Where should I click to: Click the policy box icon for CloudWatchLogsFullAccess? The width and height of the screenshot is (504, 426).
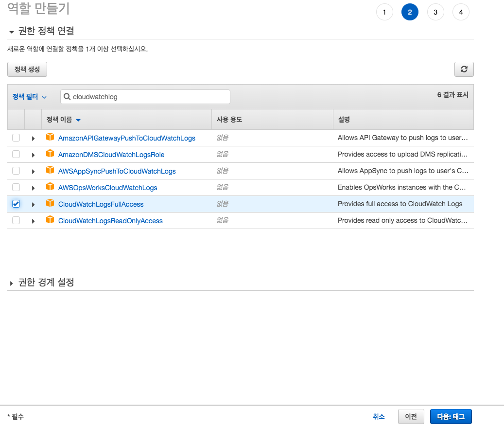[50, 203]
